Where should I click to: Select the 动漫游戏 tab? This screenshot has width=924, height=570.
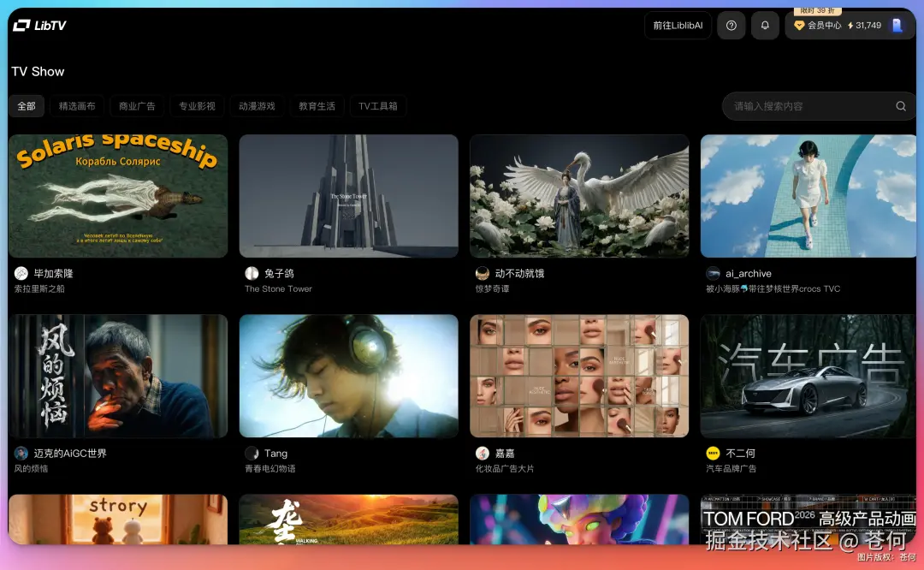pos(257,106)
